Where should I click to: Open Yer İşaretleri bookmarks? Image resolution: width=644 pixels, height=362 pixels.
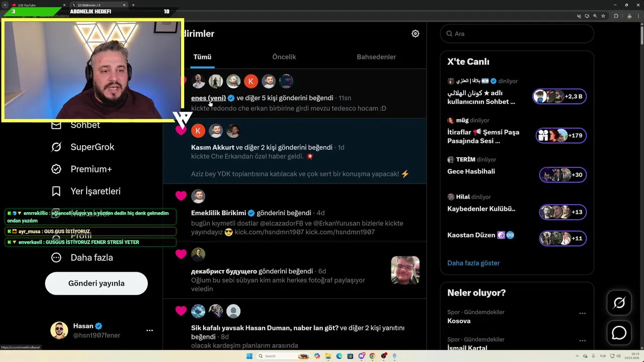click(86, 191)
